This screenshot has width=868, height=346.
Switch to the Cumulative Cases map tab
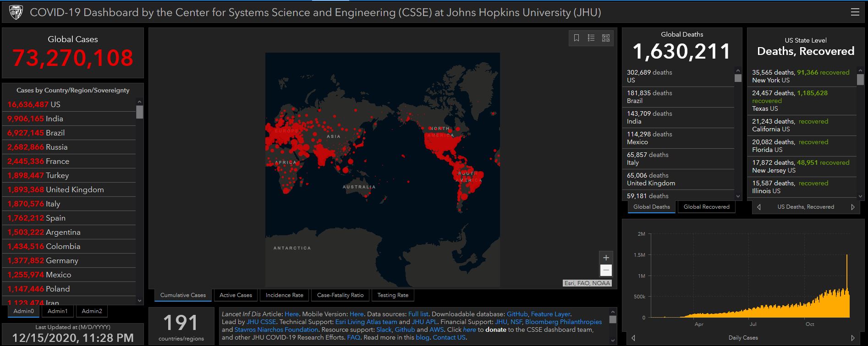(183, 295)
